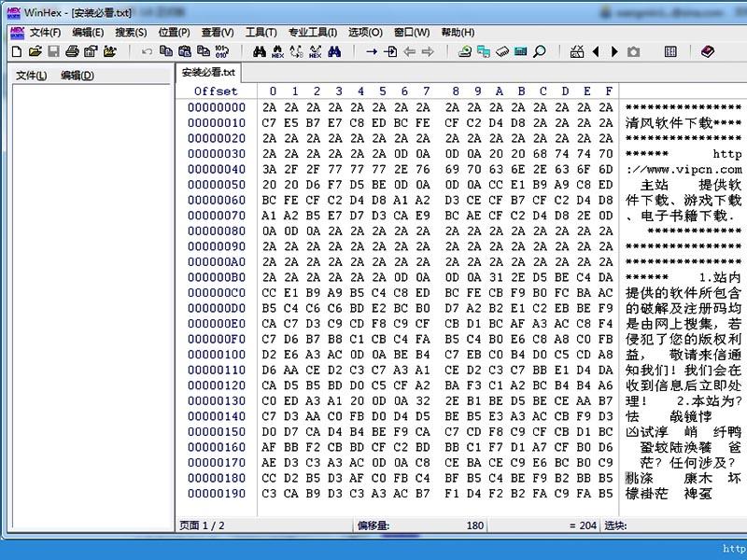Click the help book icon

click(x=707, y=51)
